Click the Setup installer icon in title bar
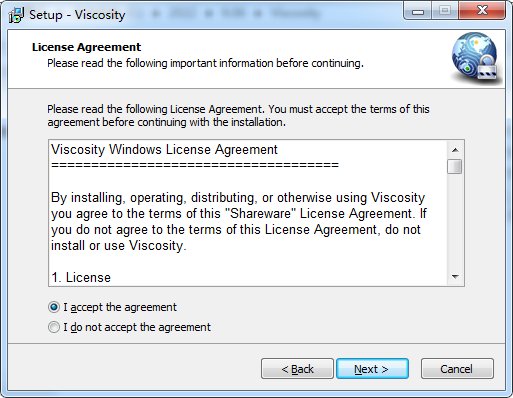Viewport: 513px width, 398px height. (x=16, y=15)
